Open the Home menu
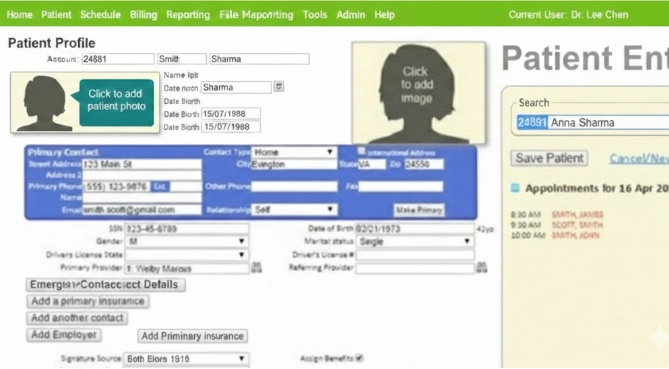Image resolution: width=669 pixels, height=369 pixels. click(20, 15)
